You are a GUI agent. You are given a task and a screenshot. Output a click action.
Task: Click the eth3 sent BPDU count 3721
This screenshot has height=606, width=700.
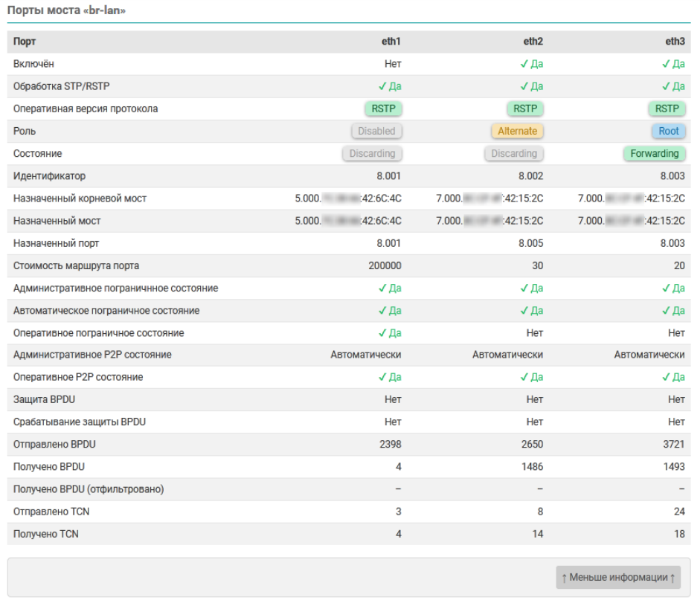coord(672,445)
